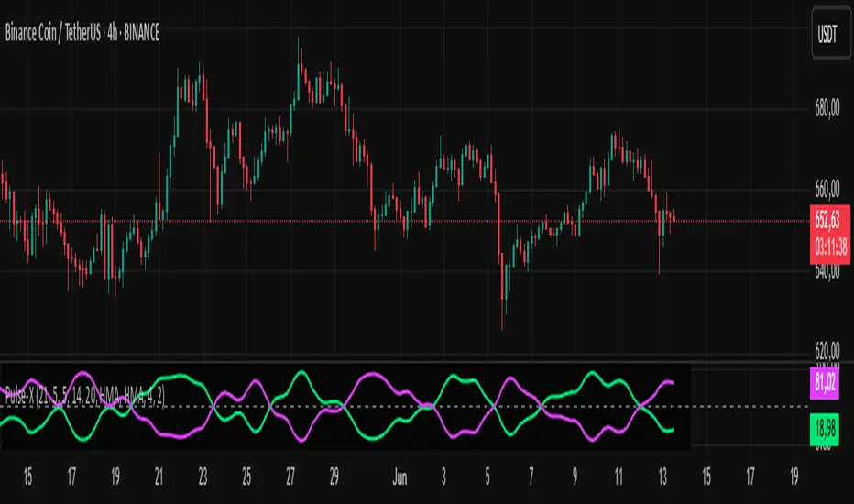The height and width of the screenshot is (504, 854).
Task: Click date 27 on the time axis
Action: [290, 477]
